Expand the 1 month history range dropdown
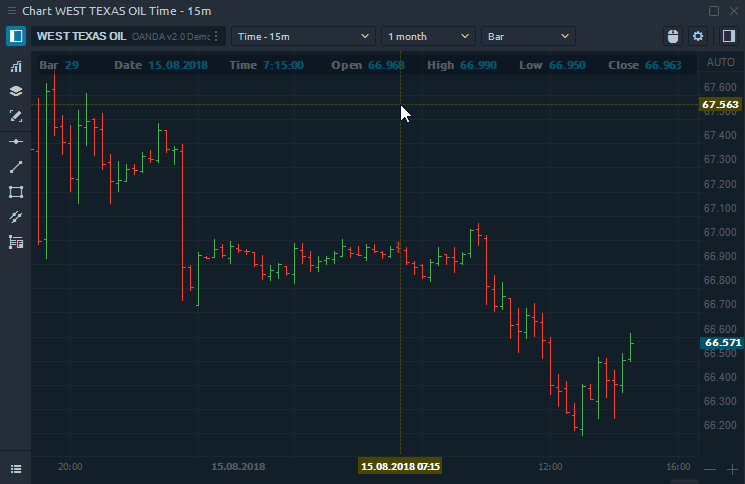 (x=428, y=36)
